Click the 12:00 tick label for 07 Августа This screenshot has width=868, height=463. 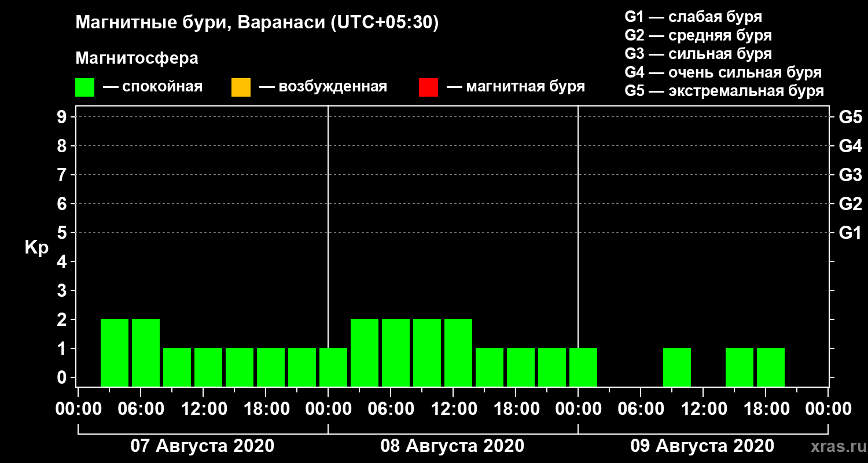[203, 409]
